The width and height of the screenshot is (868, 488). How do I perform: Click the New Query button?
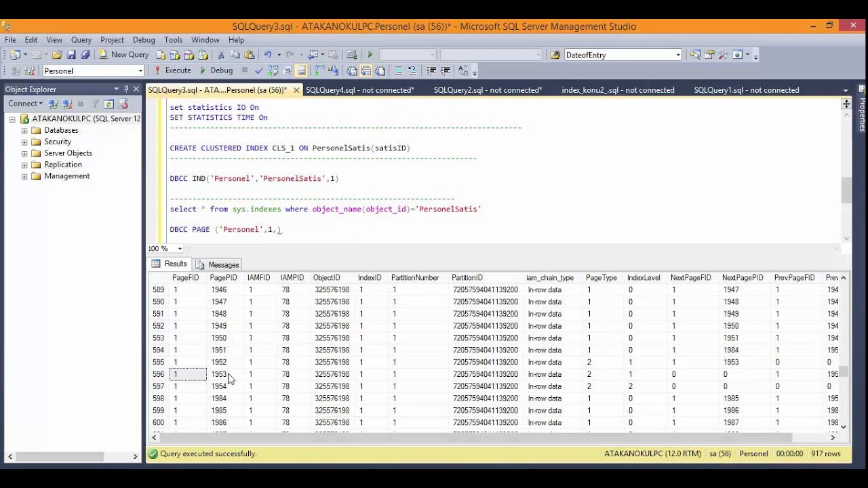(x=123, y=55)
